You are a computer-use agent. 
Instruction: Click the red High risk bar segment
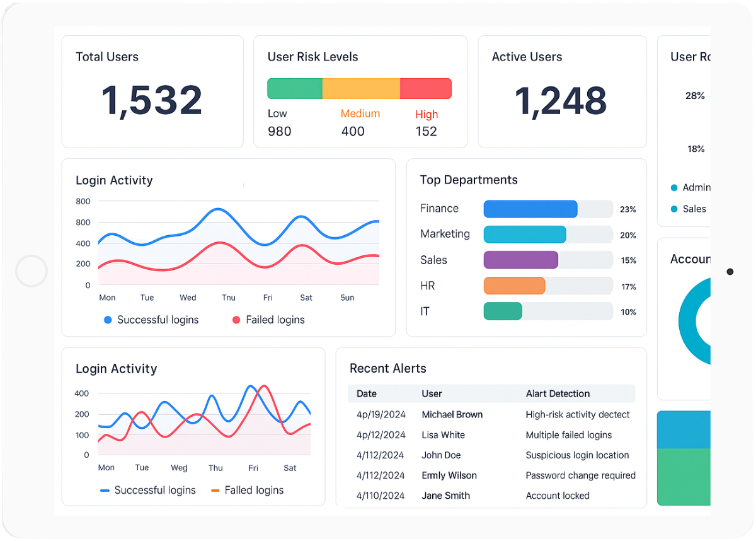click(426, 89)
